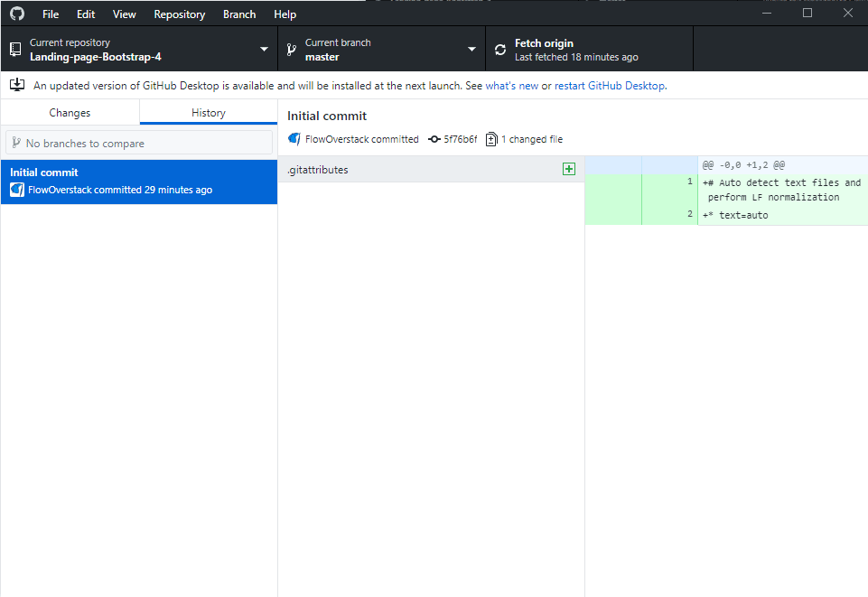The height and width of the screenshot is (597, 868).
Task: Open the what's new link
Action: (x=511, y=86)
